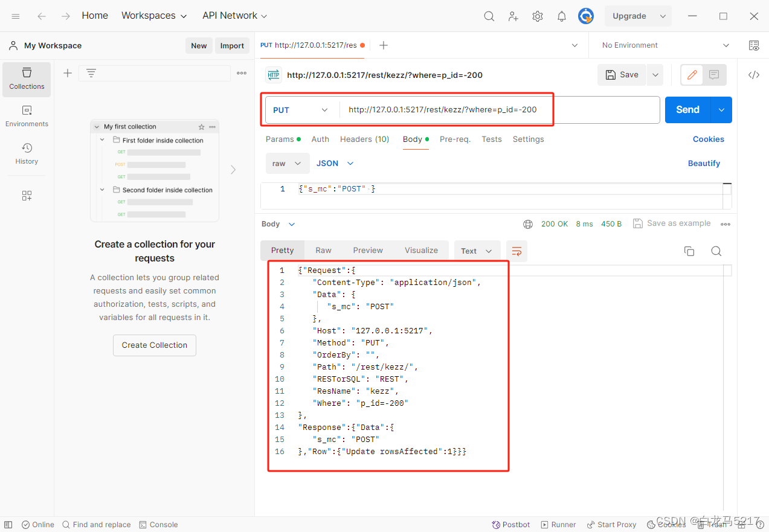The height and width of the screenshot is (532, 769).
Task: Open the comments icon
Action: (714, 75)
